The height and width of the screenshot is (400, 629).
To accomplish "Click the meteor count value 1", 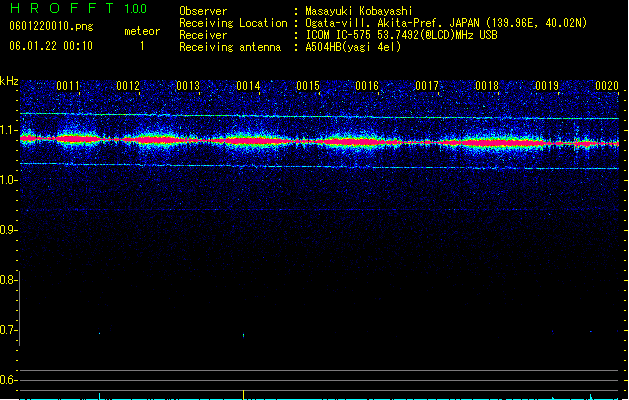I will coord(142,46).
